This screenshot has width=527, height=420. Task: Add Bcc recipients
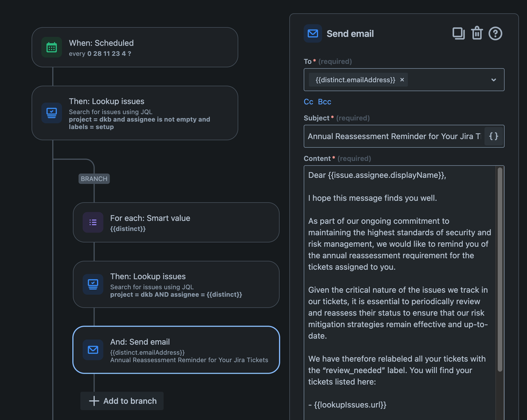tap(324, 101)
